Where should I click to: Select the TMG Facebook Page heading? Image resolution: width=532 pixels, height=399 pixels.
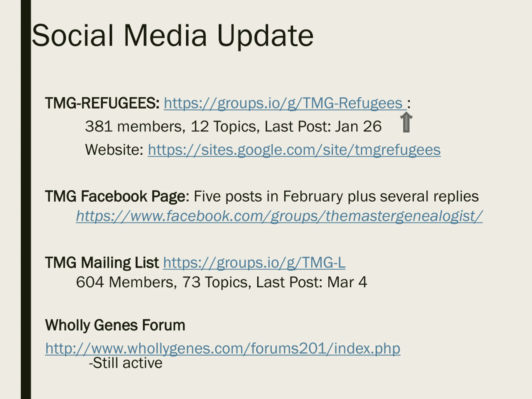click(117, 196)
